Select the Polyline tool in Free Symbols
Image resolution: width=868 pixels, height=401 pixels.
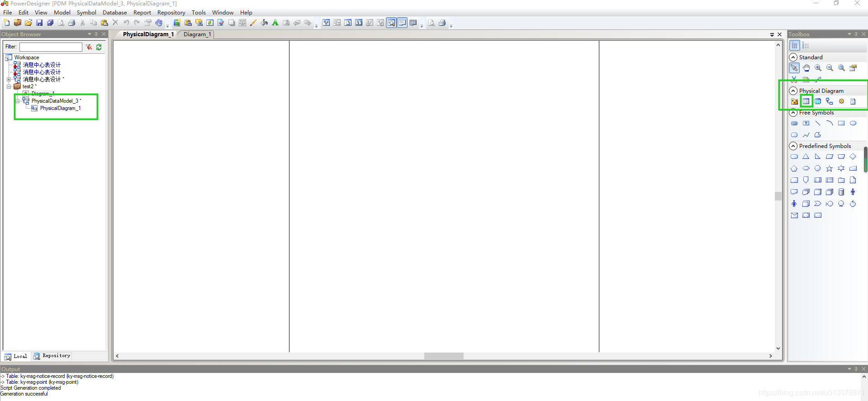tap(806, 135)
